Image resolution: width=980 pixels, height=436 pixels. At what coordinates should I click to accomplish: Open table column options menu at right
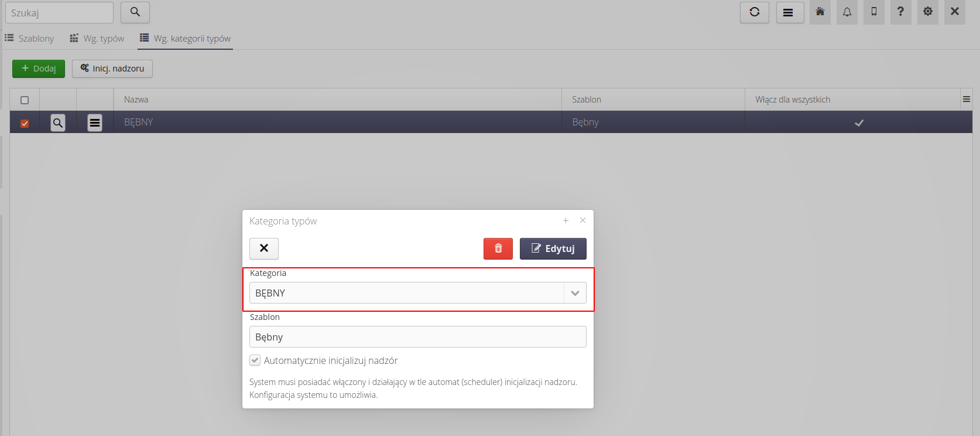click(x=967, y=100)
